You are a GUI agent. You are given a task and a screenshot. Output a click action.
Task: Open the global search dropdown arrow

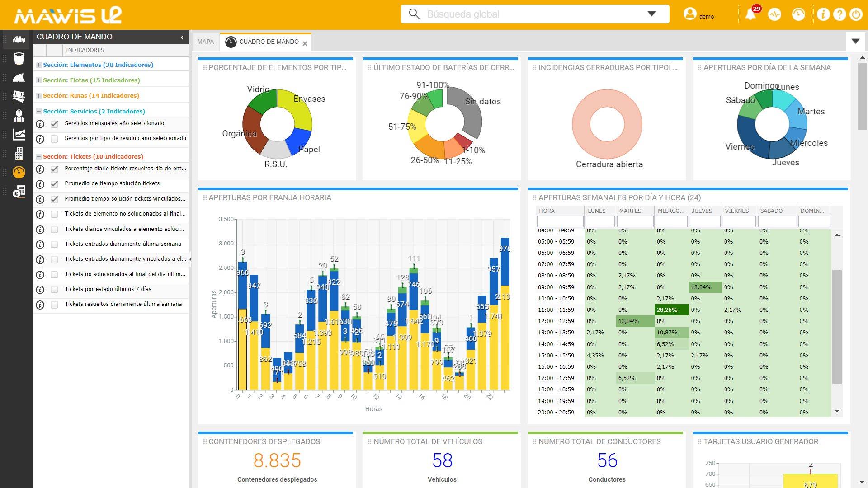(651, 14)
